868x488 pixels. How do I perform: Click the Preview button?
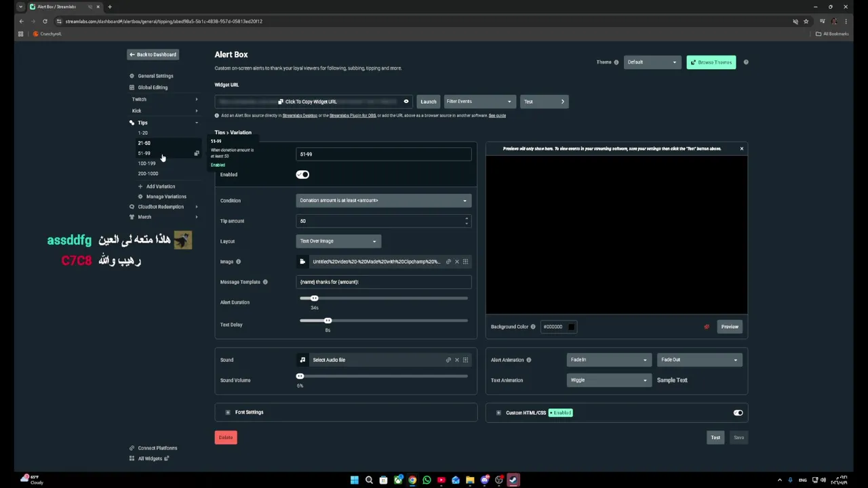coord(730,327)
